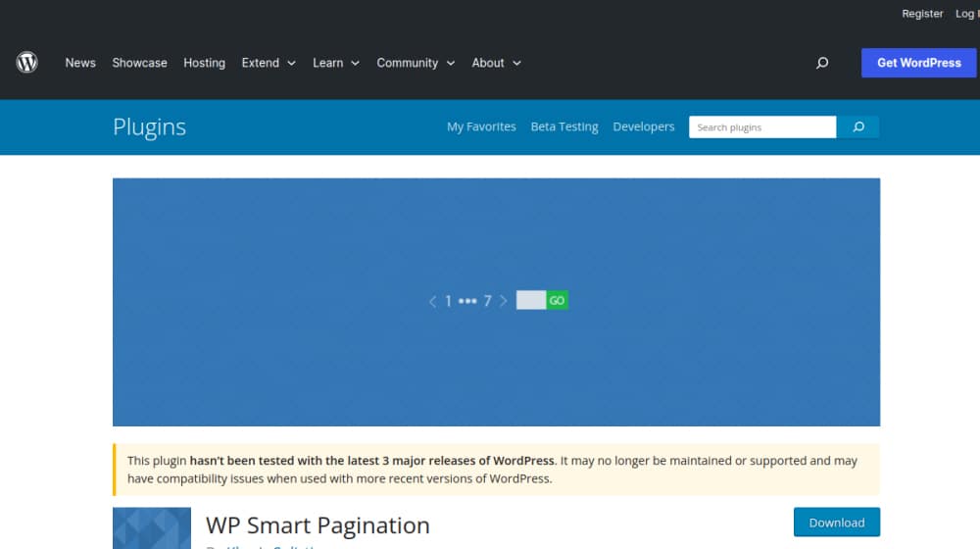Open the site search magnifier icon
The image size is (980, 549).
(822, 63)
